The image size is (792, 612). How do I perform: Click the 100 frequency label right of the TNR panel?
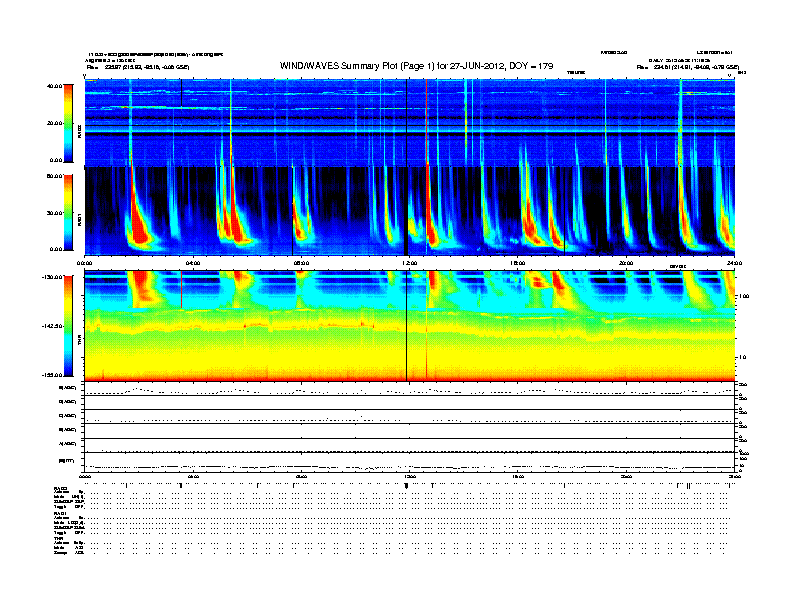pyautogui.click(x=744, y=296)
